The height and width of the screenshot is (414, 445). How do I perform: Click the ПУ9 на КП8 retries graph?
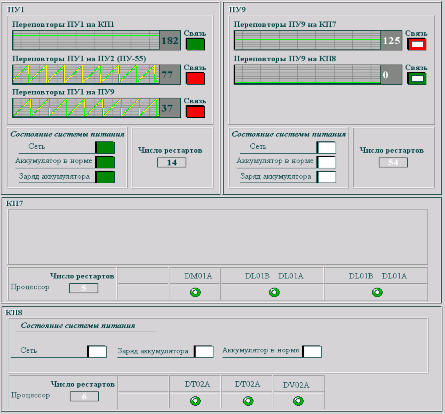pos(307,74)
